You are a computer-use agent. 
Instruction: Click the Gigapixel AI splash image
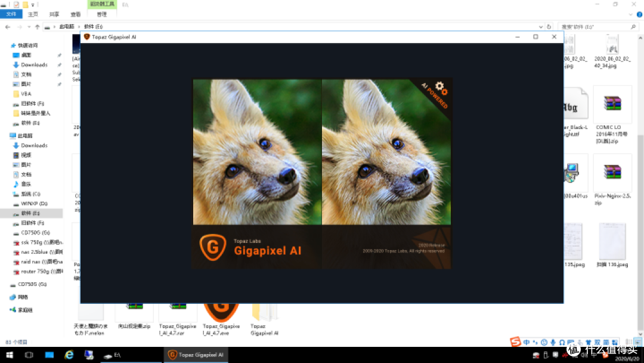[x=322, y=174]
